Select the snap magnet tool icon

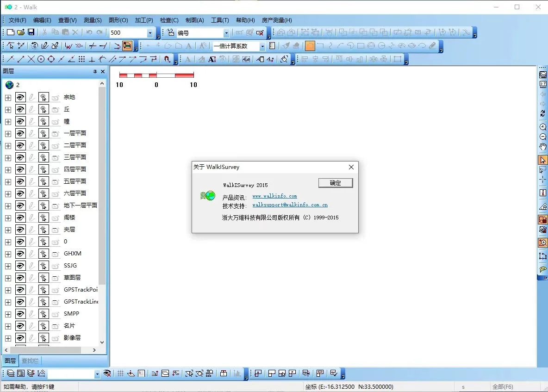[x=167, y=59]
